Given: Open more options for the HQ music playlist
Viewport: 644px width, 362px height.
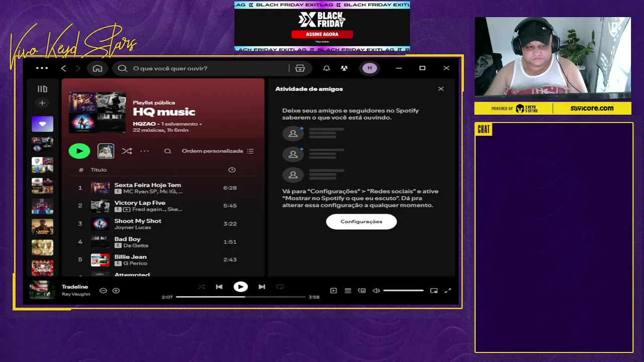Looking at the screenshot, I should pyautogui.click(x=144, y=151).
